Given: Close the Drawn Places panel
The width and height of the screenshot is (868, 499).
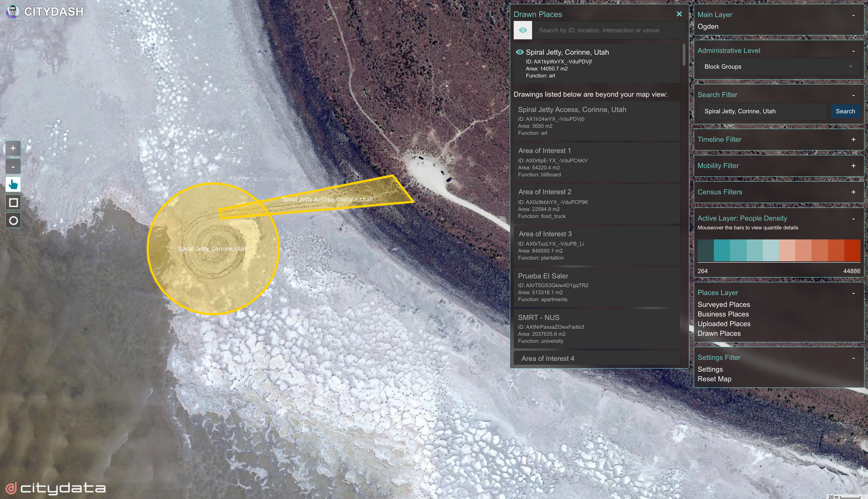Looking at the screenshot, I should pyautogui.click(x=679, y=14).
